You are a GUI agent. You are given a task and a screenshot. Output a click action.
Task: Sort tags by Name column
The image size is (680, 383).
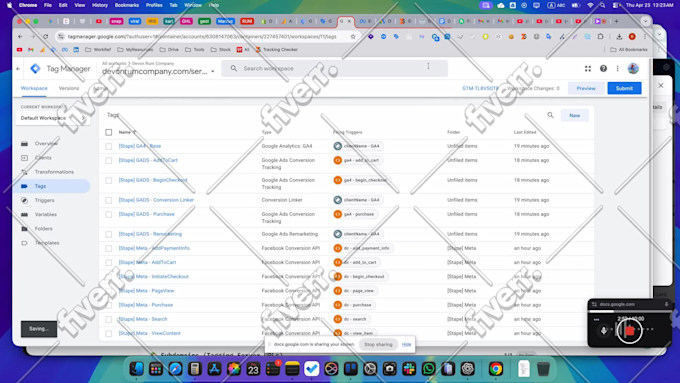pos(127,132)
